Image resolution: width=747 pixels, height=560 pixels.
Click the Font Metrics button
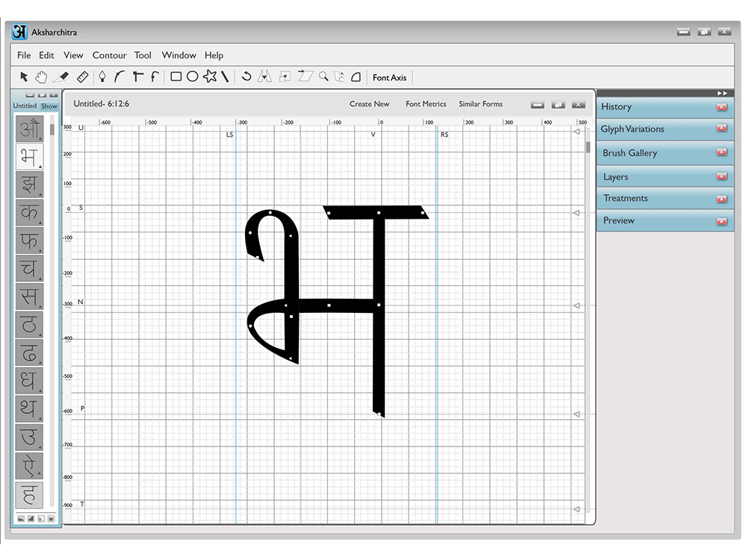[426, 104]
